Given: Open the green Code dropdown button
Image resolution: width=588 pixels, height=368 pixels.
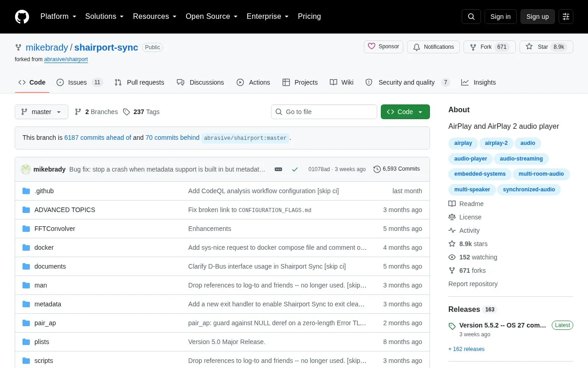Looking at the screenshot, I should coord(405,112).
